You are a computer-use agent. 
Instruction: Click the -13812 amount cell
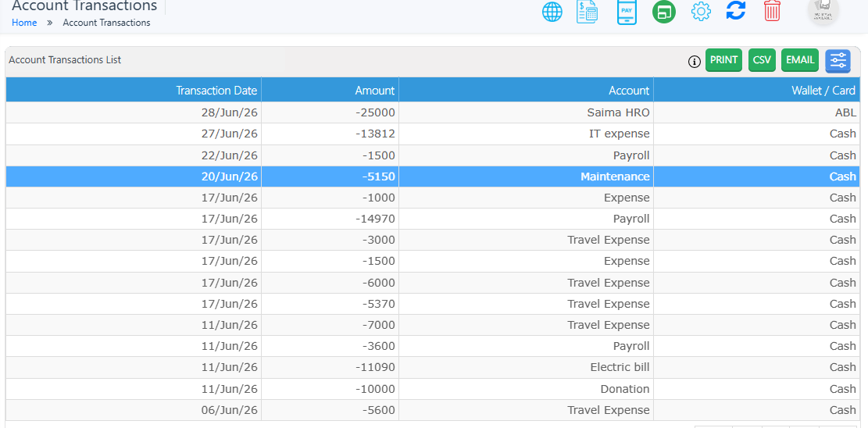pyautogui.click(x=330, y=134)
